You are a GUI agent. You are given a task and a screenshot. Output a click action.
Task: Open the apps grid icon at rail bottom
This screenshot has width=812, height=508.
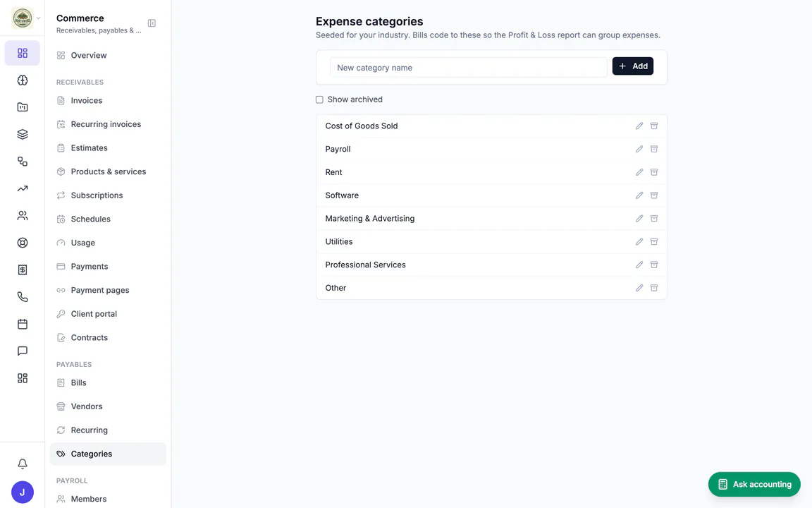coord(23,378)
